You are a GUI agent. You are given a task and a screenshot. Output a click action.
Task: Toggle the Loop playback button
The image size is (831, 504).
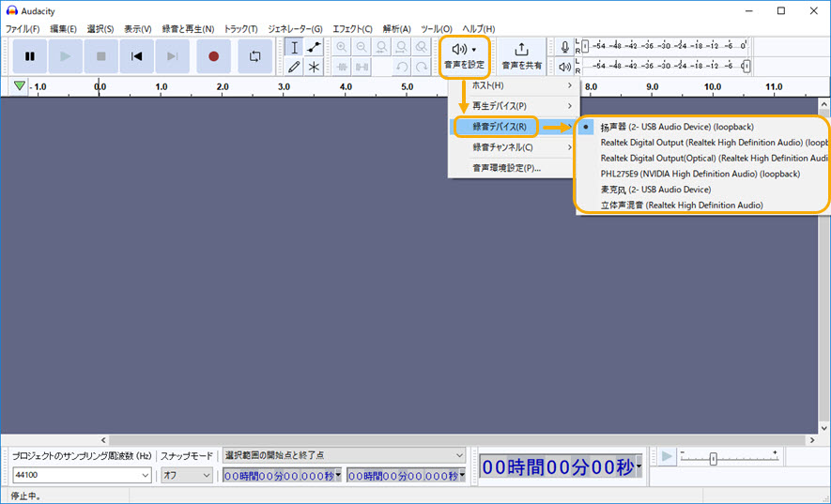point(254,56)
